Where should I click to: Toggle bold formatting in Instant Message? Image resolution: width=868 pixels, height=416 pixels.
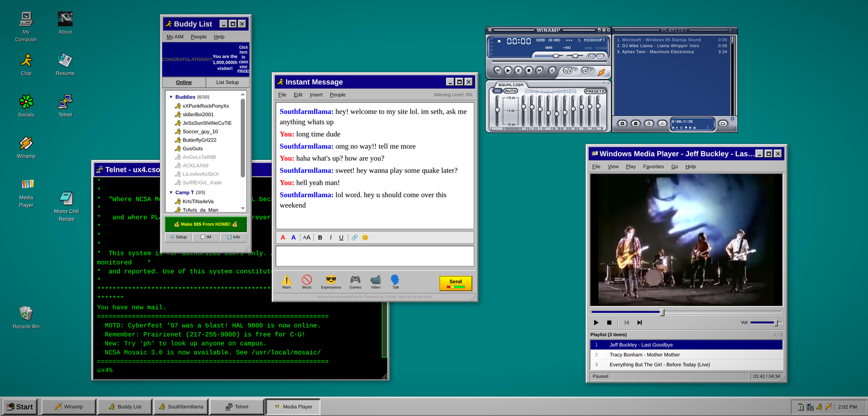320,237
